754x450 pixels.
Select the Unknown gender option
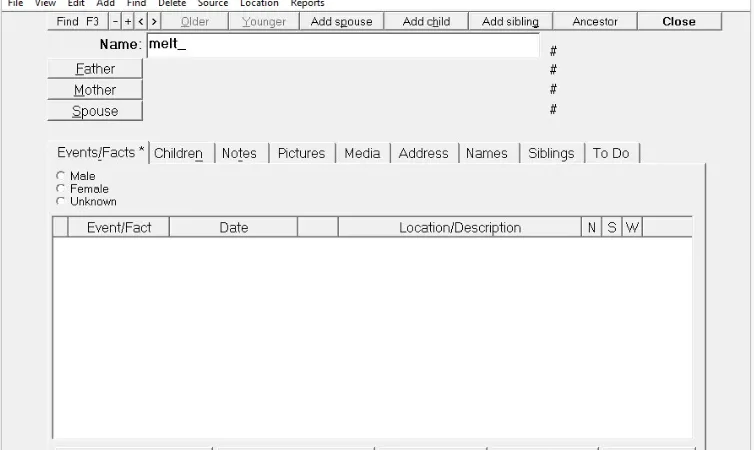click(x=61, y=201)
